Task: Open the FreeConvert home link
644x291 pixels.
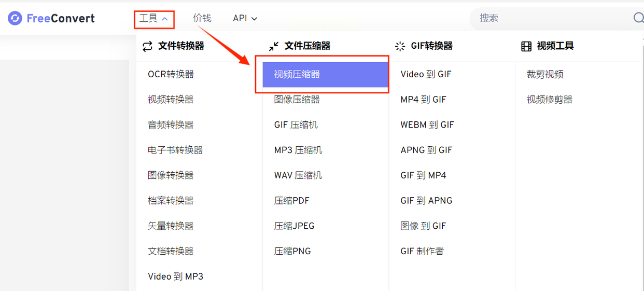Action: (51, 18)
